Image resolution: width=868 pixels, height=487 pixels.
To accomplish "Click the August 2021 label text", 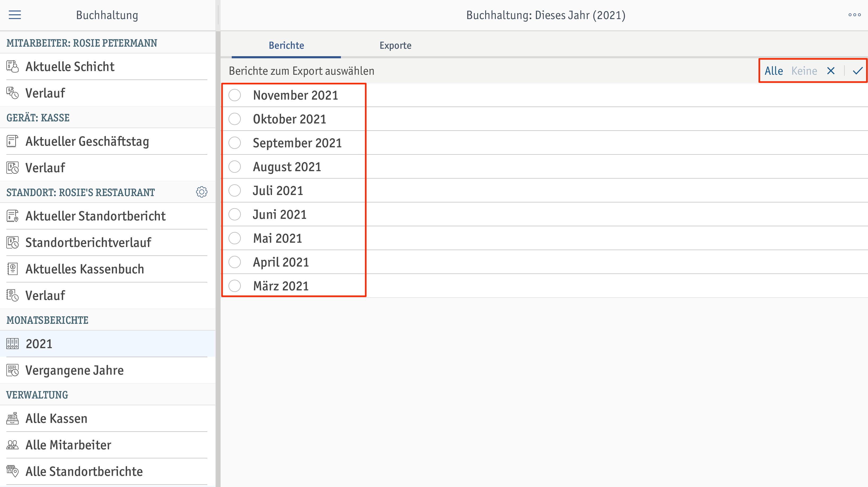I will 287,167.
